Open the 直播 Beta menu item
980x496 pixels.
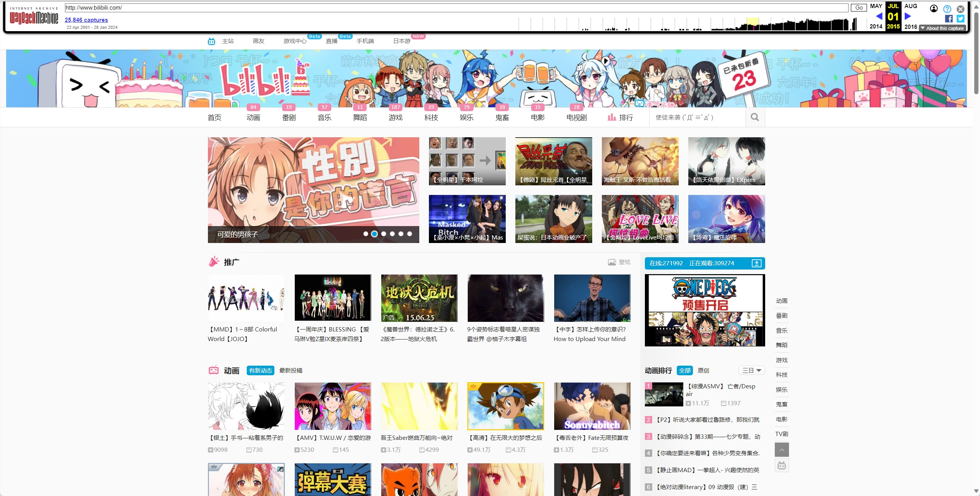[x=331, y=41]
